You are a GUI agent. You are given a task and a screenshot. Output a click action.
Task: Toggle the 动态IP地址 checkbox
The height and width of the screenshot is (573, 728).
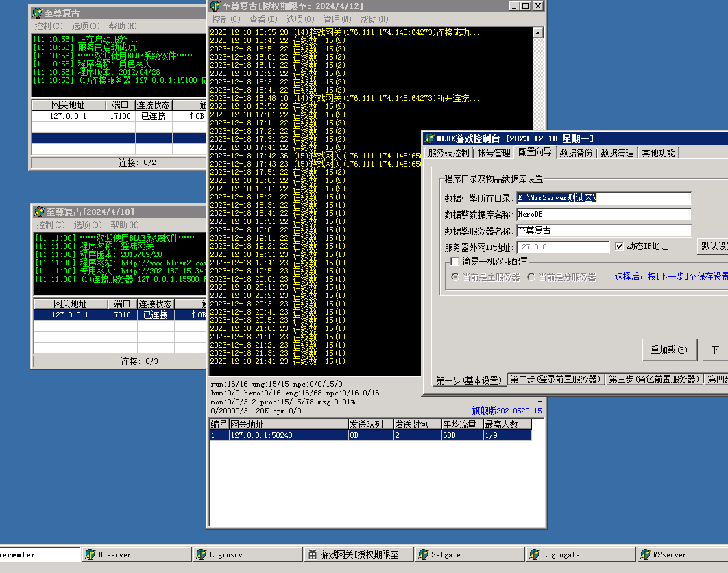click(x=619, y=247)
